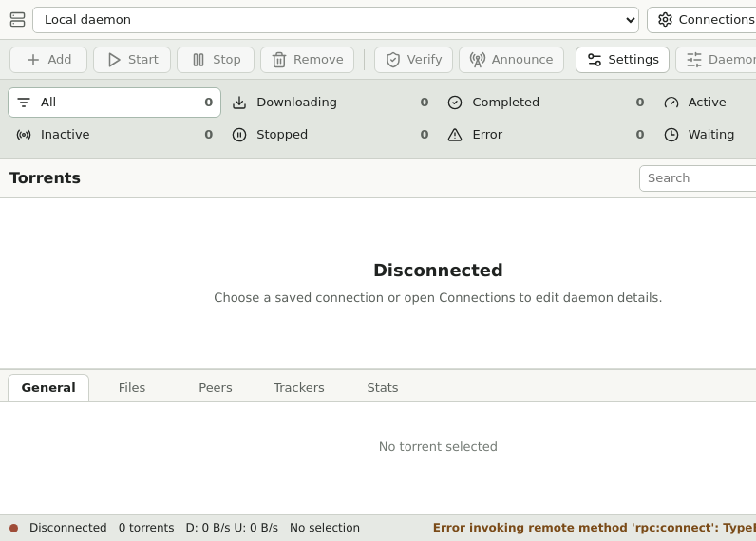The height and width of the screenshot is (541, 756).
Task: Click the 'No torrent selected' message
Action: click(x=438, y=447)
